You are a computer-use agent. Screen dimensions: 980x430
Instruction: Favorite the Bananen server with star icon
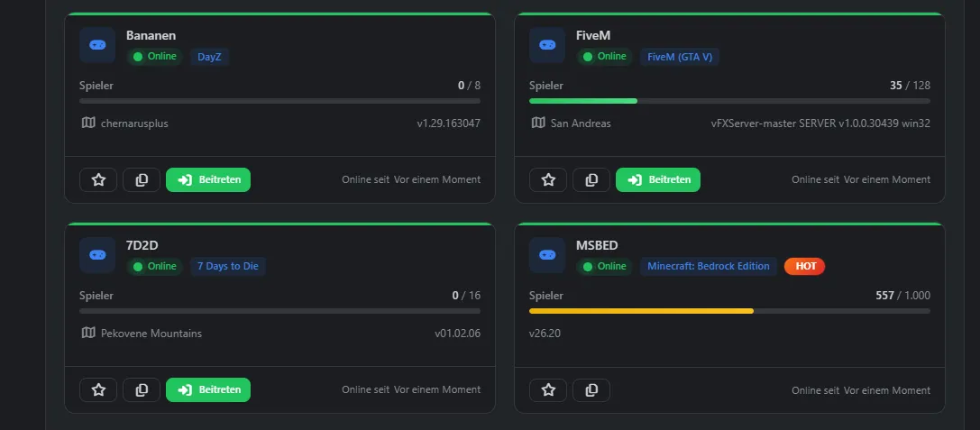(98, 180)
